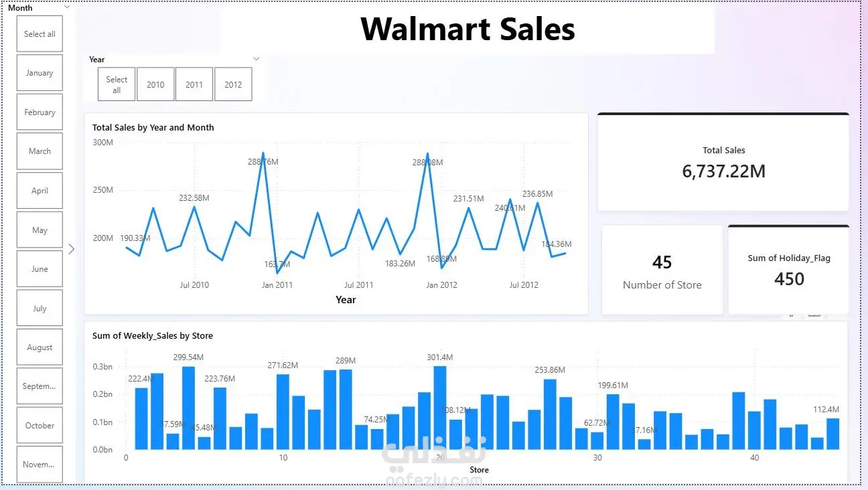
Task: Click the right arrow beside the Month slicer
Action: tap(72, 249)
